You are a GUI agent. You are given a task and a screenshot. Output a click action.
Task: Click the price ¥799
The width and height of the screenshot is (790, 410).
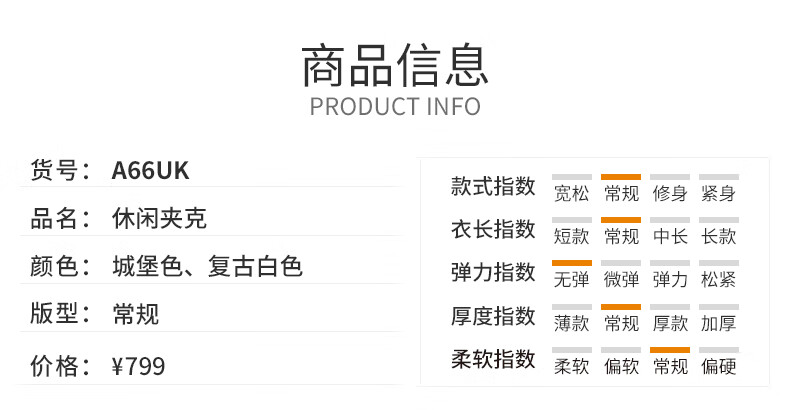coord(138,367)
